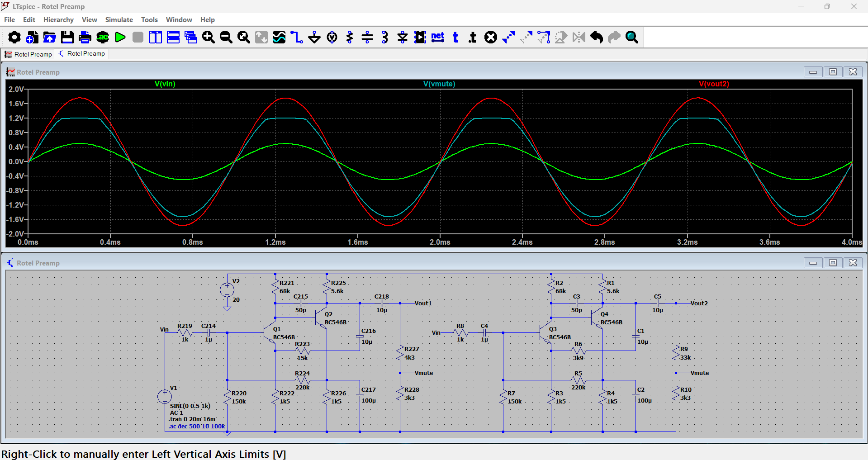Click the 2.0V vertical axis label
The width and height of the screenshot is (868, 460).
(x=16, y=89)
